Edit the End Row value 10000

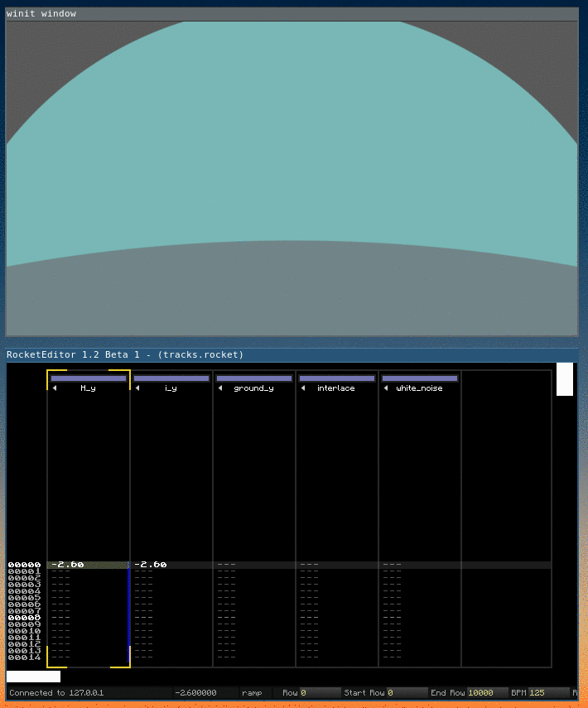pos(487,692)
